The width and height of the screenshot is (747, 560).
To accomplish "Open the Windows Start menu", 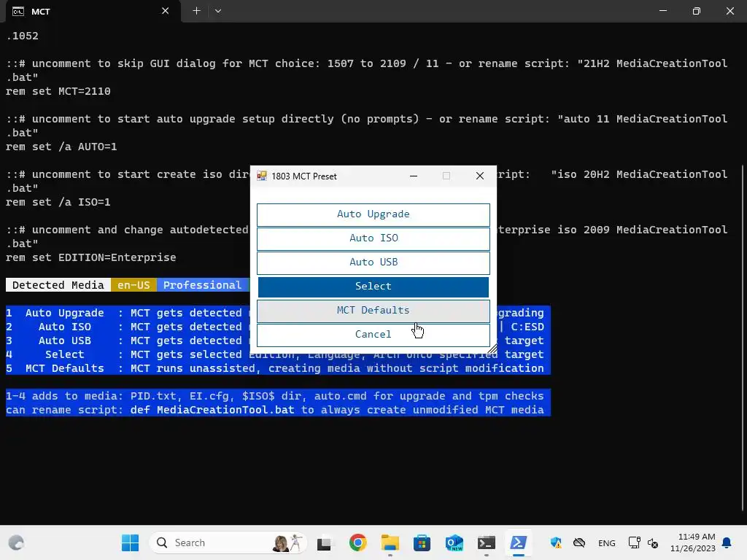I will 130,542.
